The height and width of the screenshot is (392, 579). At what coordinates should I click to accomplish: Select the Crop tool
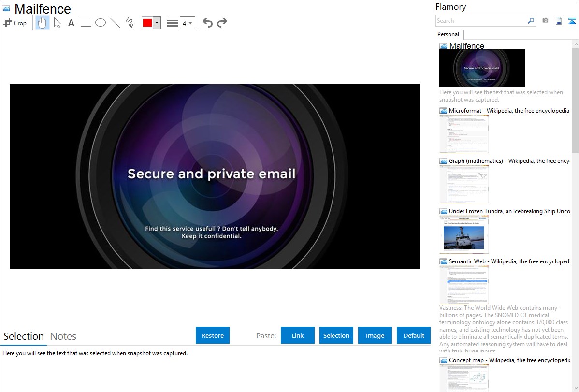pyautogui.click(x=15, y=23)
